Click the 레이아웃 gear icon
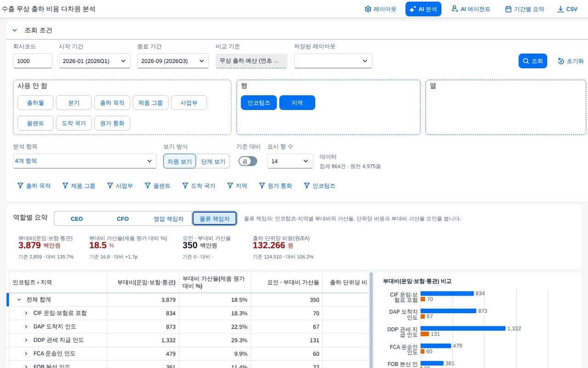The width and height of the screenshot is (588, 368). tap(368, 9)
